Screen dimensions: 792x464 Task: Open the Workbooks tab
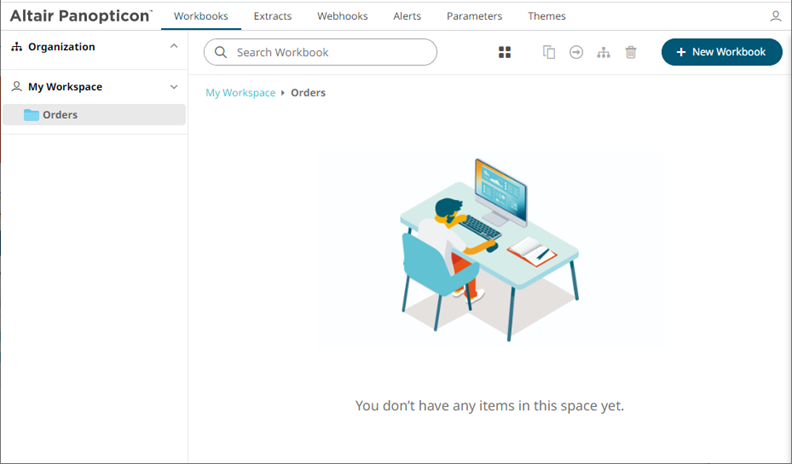[x=201, y=16]
